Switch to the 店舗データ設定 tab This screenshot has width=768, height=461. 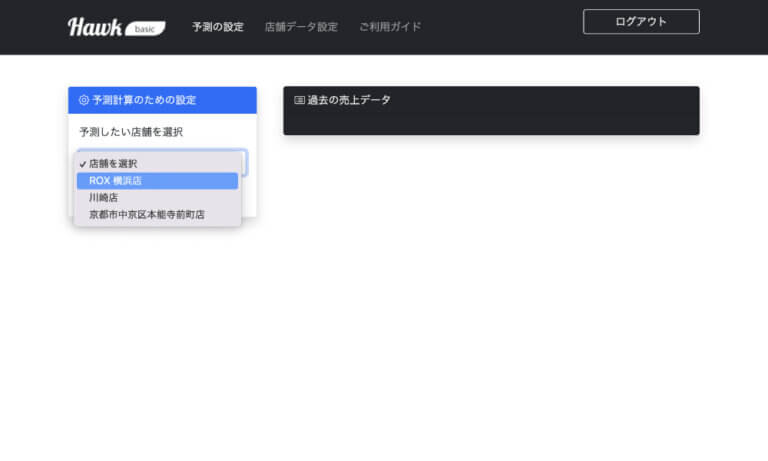[x=301, y=27]
